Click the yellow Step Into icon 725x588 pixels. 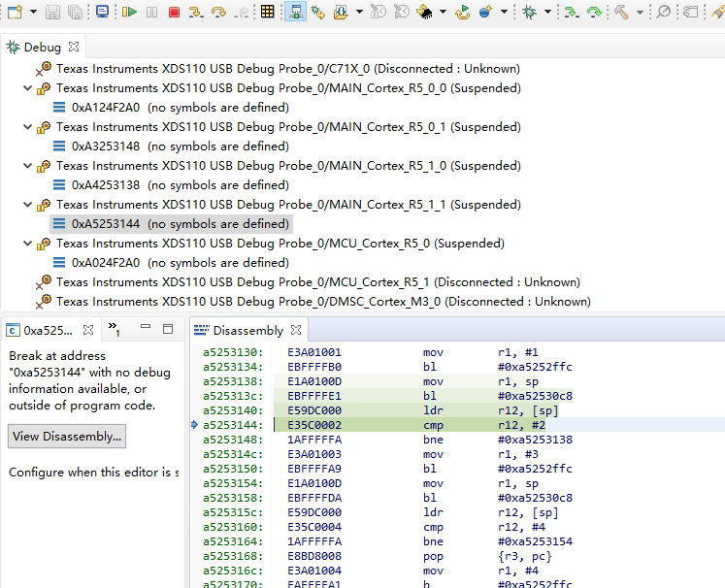coord(196,12)
